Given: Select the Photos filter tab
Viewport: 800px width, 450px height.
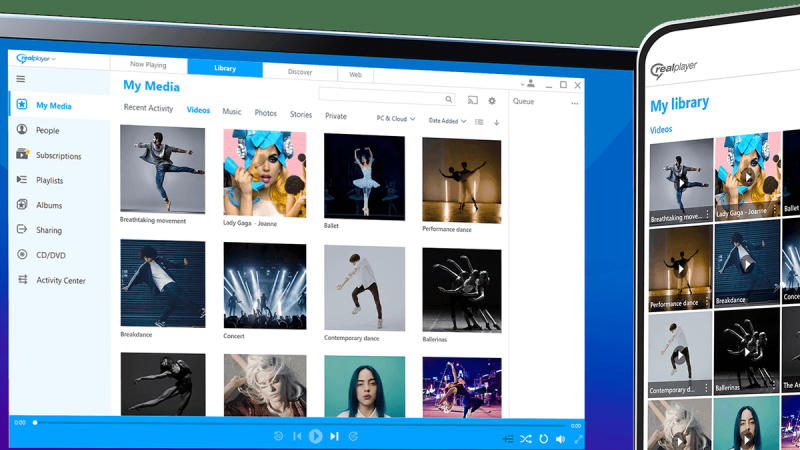Looking at the screenshot, I should pyautogui.click(x=265, y=113).
